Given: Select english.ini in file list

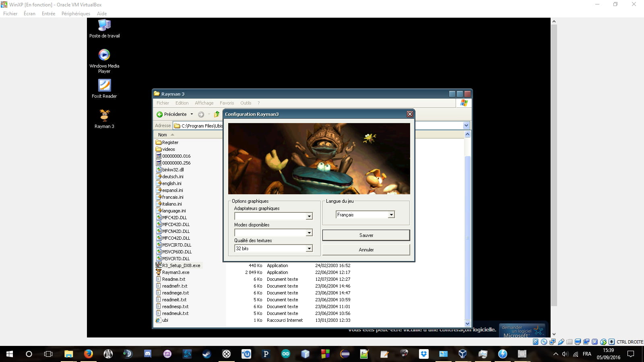Looking at the screenshot, I should [168, 183].
